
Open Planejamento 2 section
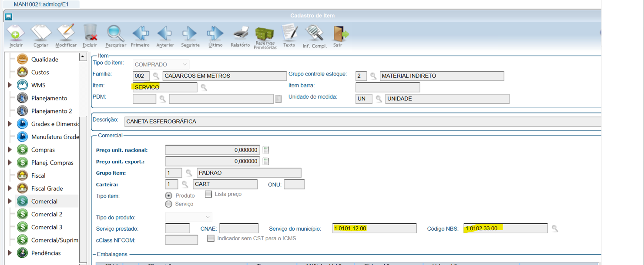[51, 111]
